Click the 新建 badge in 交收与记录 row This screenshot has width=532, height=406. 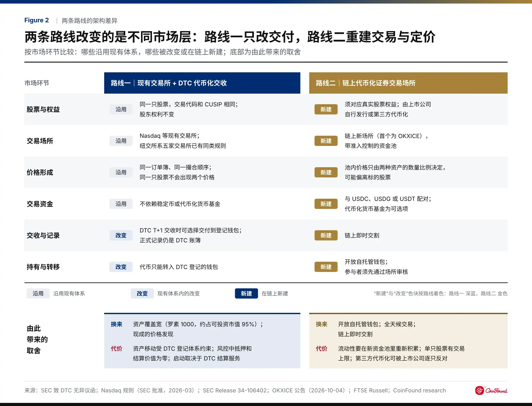tap(326, 235)
